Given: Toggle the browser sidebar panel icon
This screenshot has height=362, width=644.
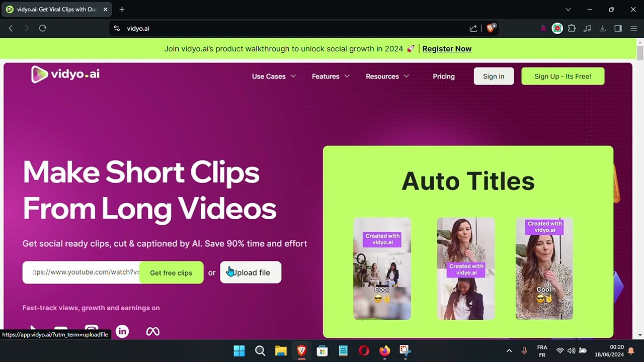Looking at the screenshot, I should click(618, 29).
